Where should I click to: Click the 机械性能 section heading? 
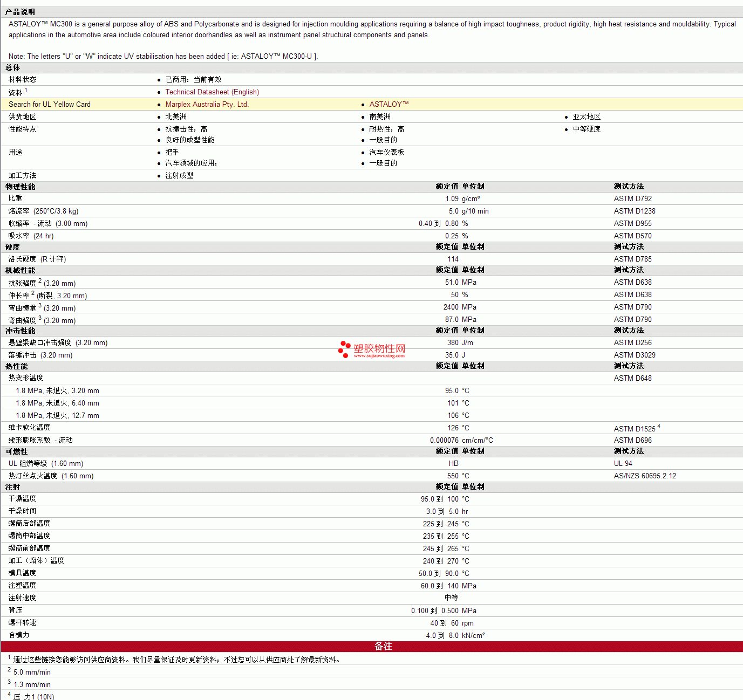click(20, 271)
